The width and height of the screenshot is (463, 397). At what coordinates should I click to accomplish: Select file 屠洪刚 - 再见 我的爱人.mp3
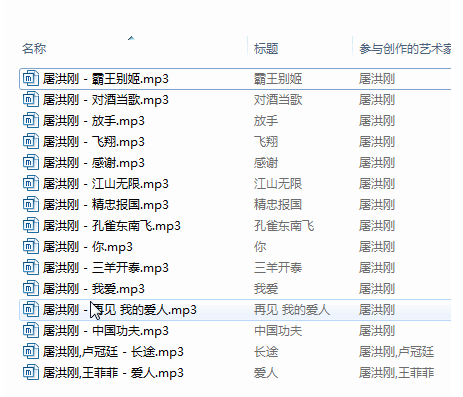120,310
